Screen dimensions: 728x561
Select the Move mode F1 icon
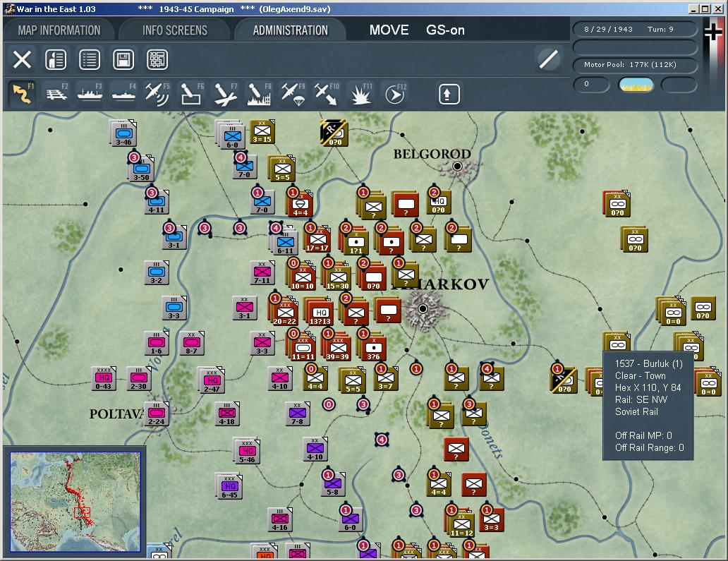22,93
